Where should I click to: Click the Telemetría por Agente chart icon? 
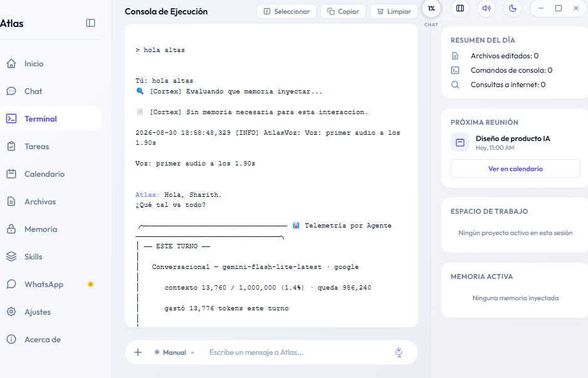[x=296, y=226]
